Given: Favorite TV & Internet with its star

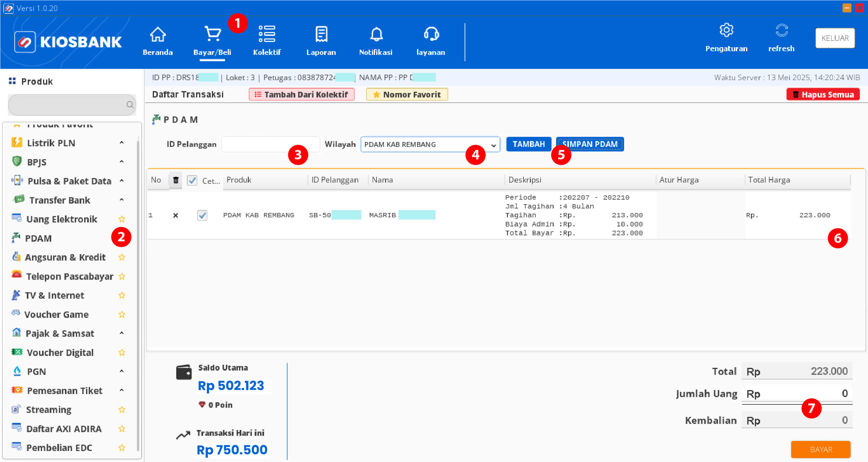Looking at the screenshot, I should pyautogui.click(x=122, y=295).
